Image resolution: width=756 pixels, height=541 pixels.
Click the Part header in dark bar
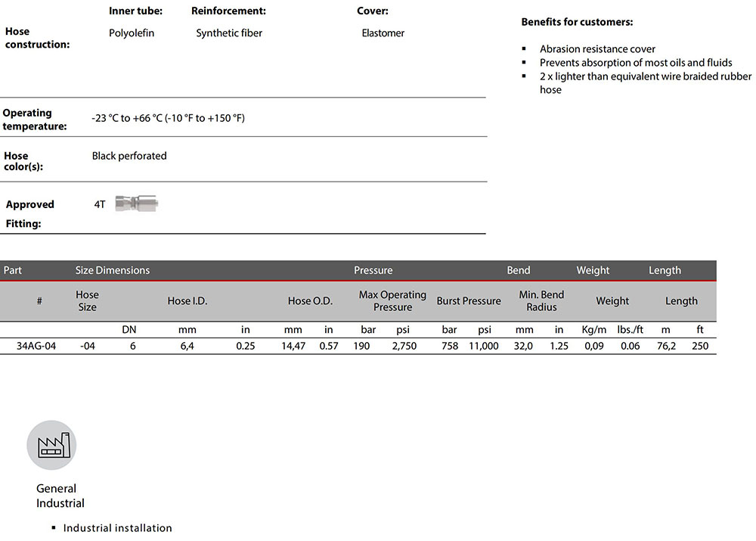14,270
